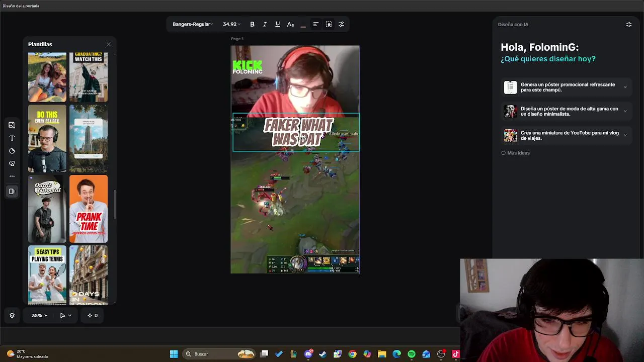Insert the shampoo suggestion with its arrow
This screenshot has width=644, height=362.
click(625, 87)
